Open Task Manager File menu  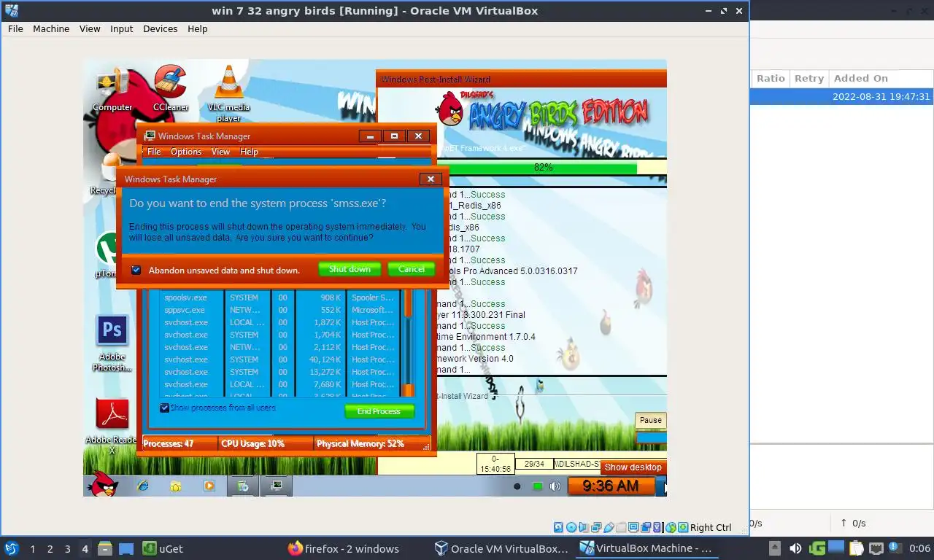[x=154, y=152]
